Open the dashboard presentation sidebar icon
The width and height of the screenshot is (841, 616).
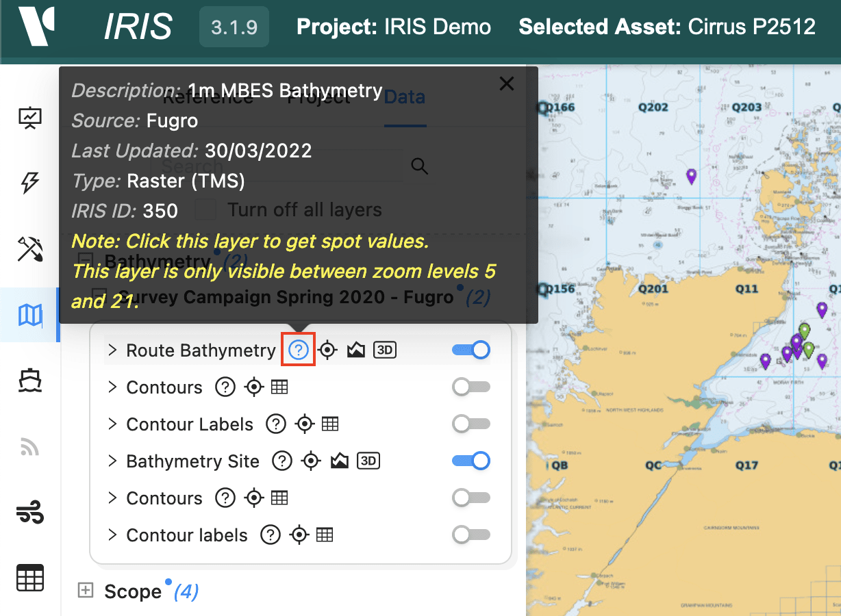(x=30, y=118)
